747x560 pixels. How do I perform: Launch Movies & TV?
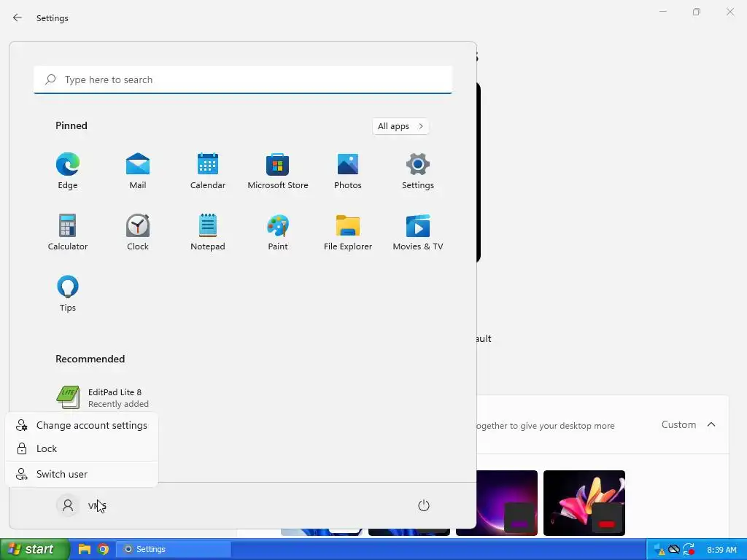pyautogui.click(x=418, y=233)
